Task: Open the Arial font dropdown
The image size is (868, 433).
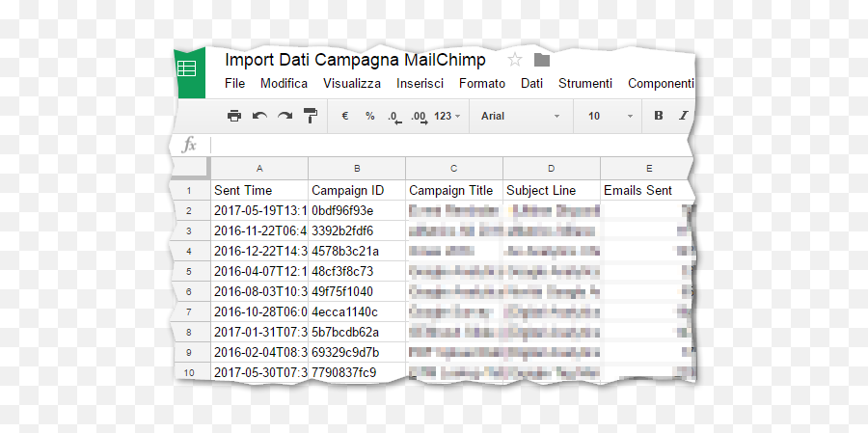Action: point(521,116)
